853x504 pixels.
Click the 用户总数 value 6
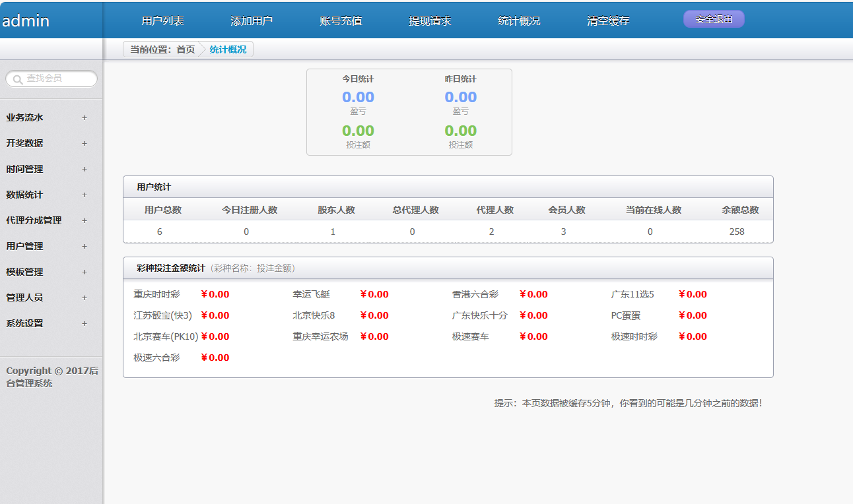pyautogui.click(x=160, y=232)
